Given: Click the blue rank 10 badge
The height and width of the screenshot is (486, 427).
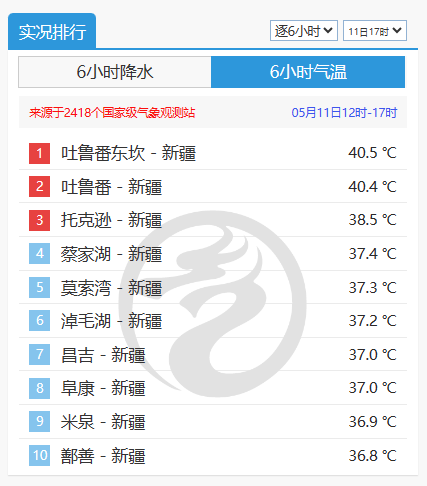Looking at the screenshot, I should point(39,455).
